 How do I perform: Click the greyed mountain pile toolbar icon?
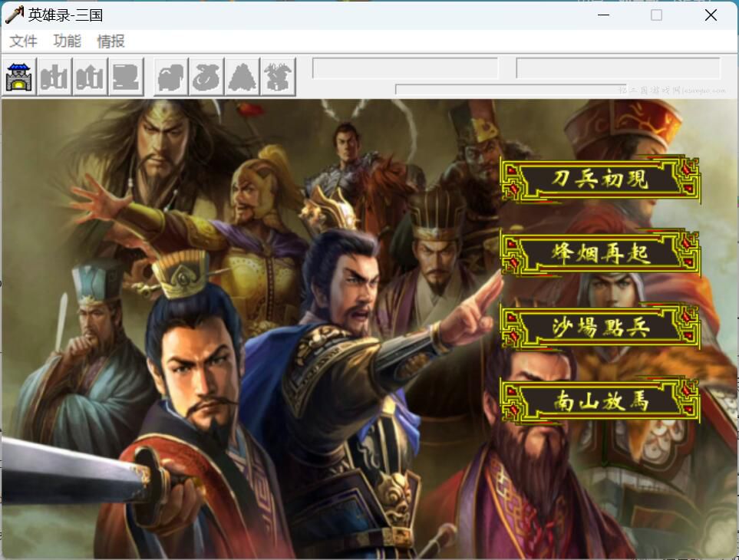(x=242, y=77)
